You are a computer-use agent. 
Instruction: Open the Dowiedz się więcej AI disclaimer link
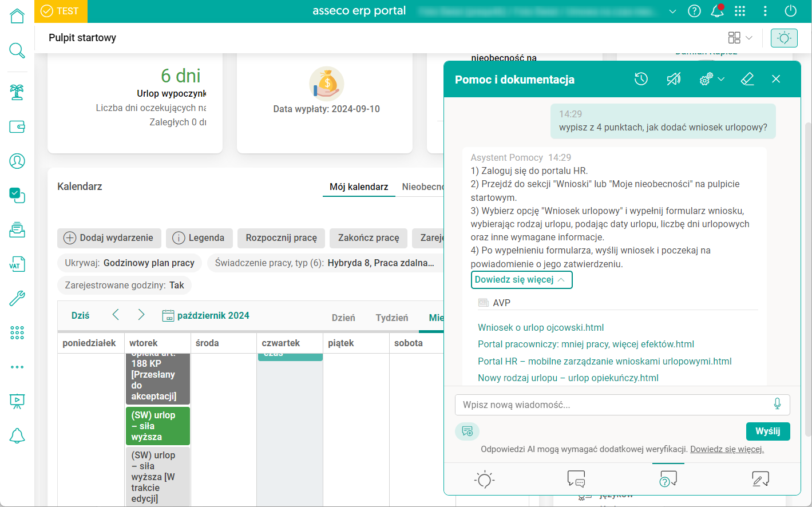pos(727,449)
